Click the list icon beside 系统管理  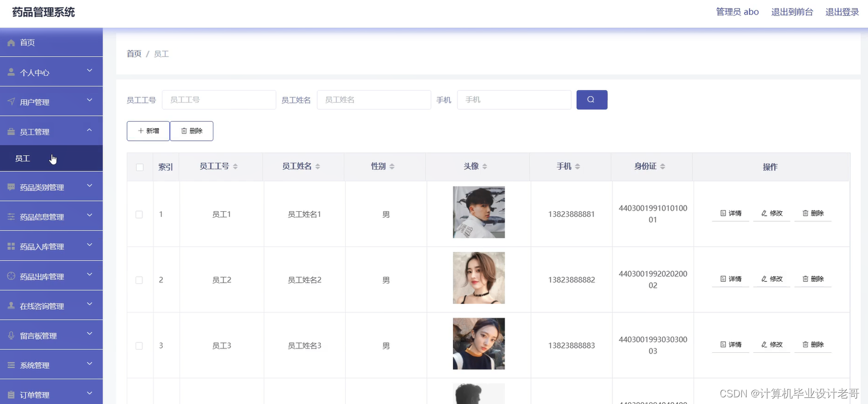click(11, 365)
